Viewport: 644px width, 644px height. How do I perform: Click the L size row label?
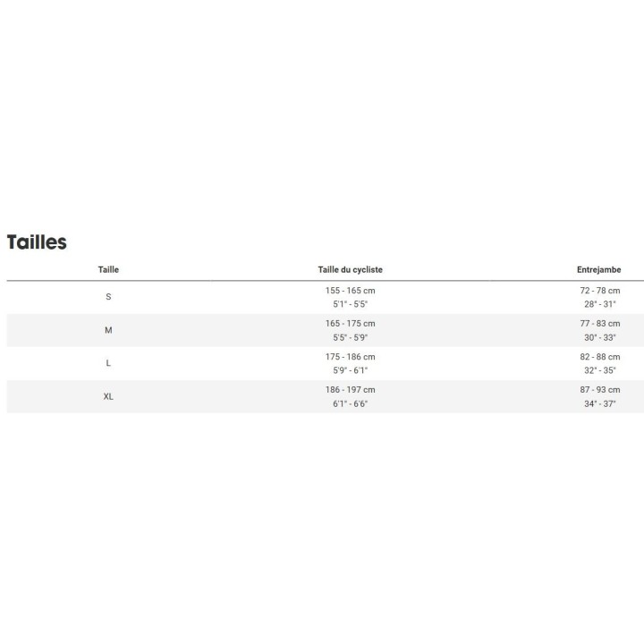108,363
